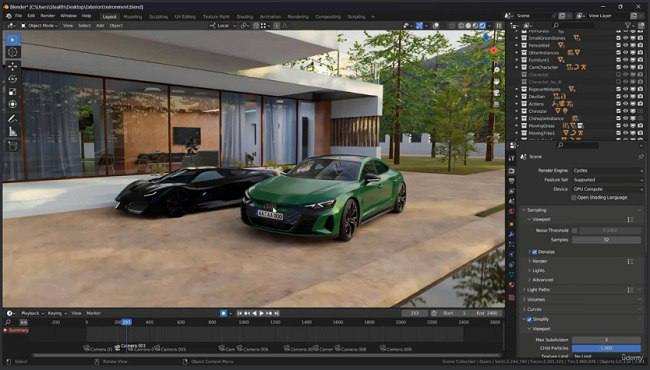Expand the Curves panel
This screenshot has width=650, height=370.
534,310
